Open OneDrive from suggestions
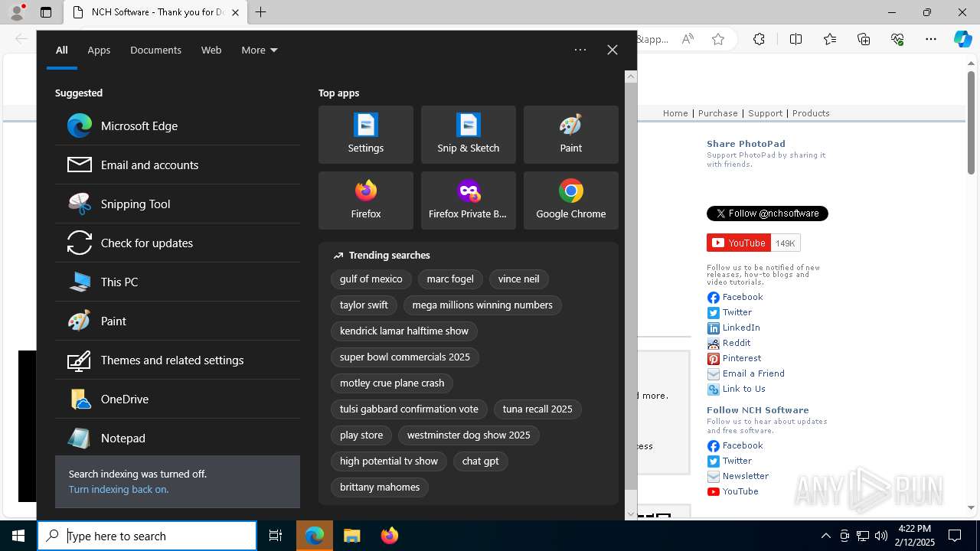 pyautogui.click(x=178, y=399)
